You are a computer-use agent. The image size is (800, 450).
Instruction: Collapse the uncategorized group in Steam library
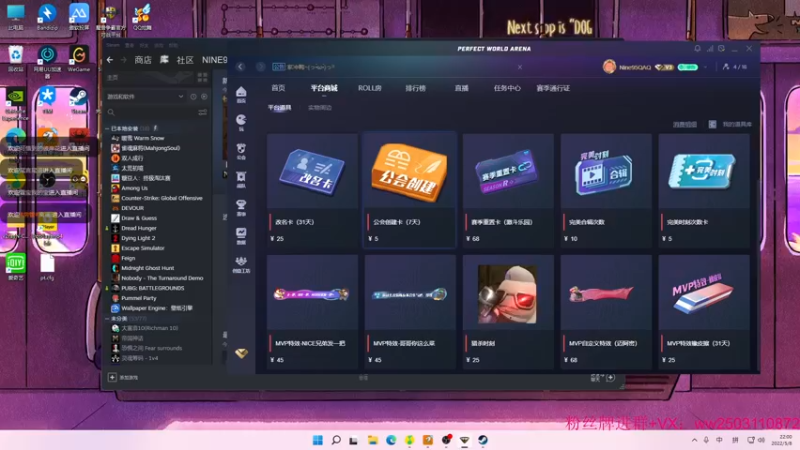coord(107,318)
